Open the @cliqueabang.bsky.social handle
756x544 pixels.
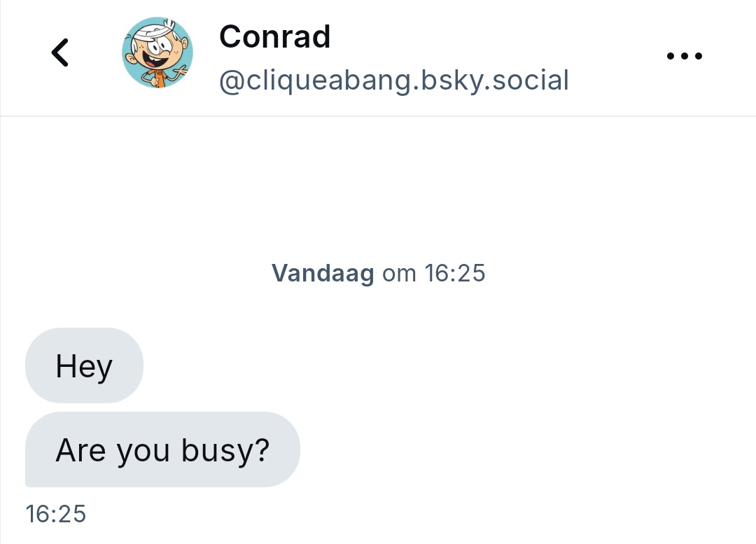(x=393, y=81)
